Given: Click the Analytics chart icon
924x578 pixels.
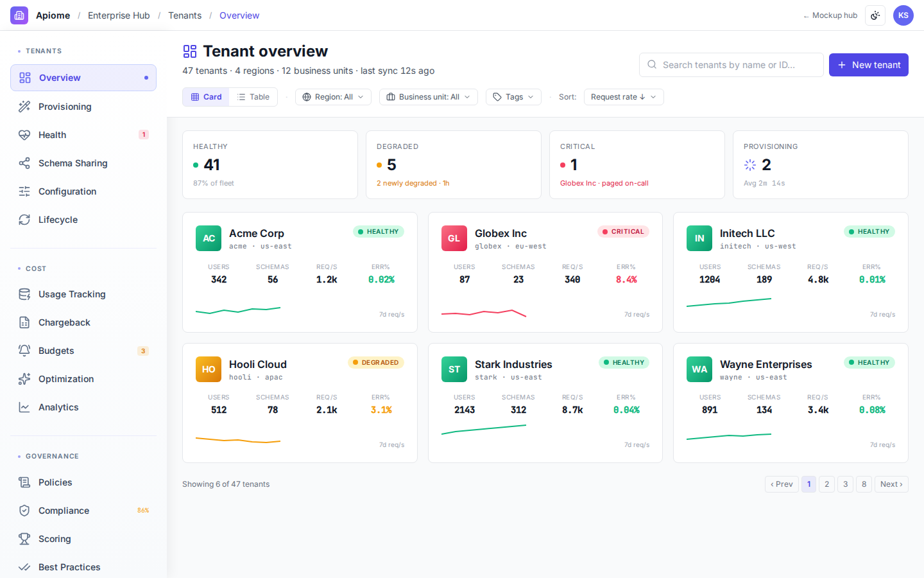Looking at the screenshot, I should point(24,407).
